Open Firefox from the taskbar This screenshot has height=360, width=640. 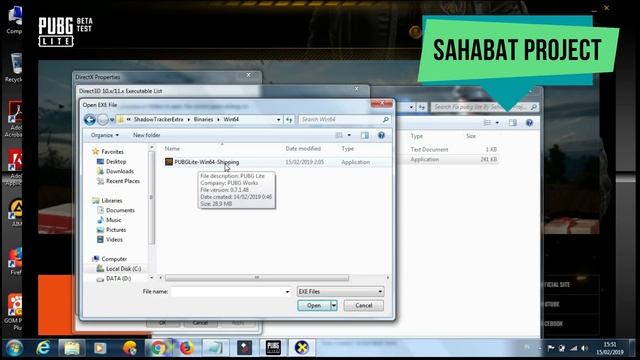[x=187, y=348]
